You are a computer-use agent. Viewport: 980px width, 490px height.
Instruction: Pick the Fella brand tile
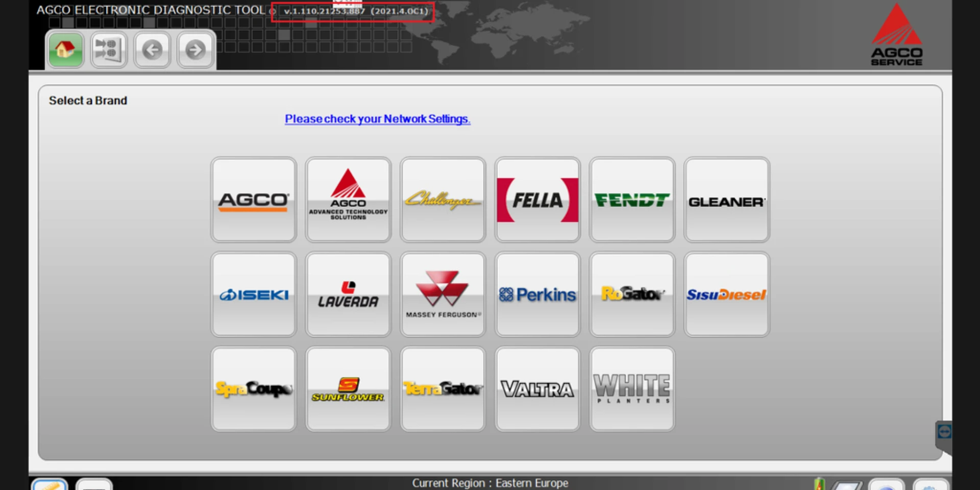point(537,200)
